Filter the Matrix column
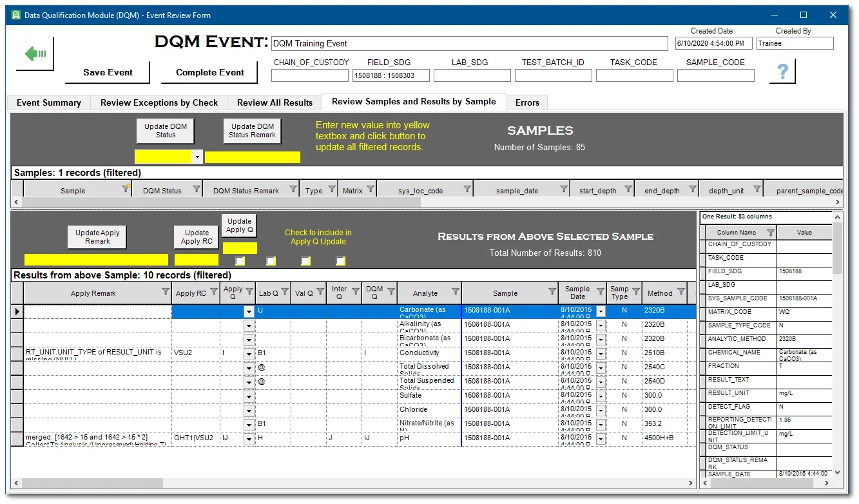The width and height of the screenshot is (859, 504). [371, 189]
